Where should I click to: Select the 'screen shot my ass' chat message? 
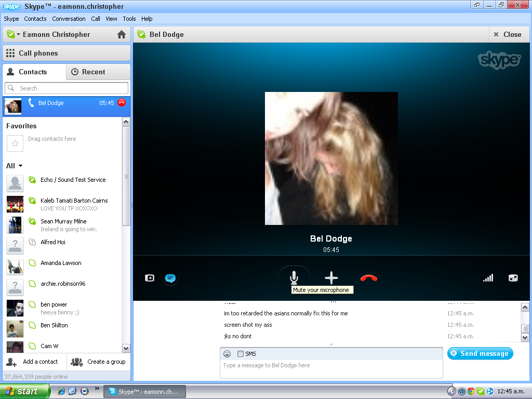coord(248,325)
